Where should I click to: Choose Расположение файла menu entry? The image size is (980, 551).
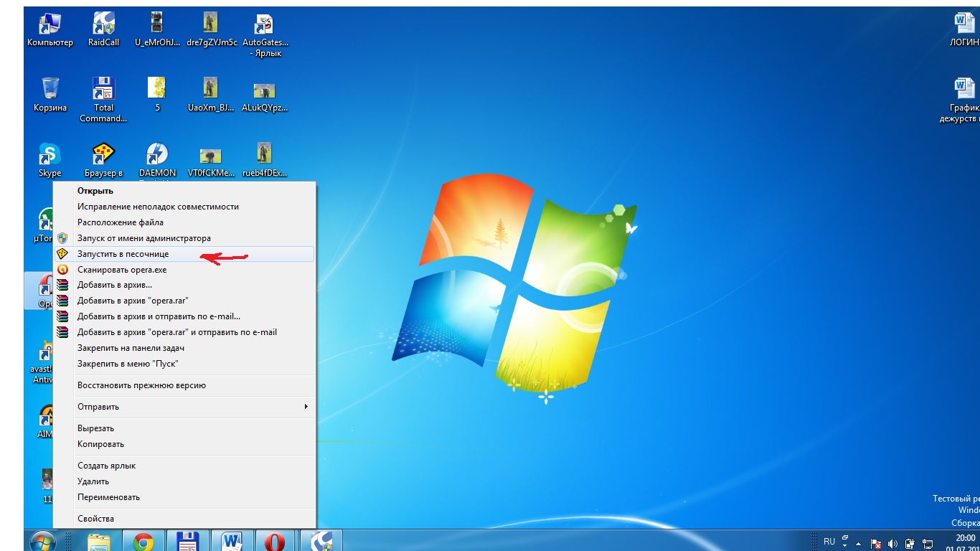click(x=184, y=222)
